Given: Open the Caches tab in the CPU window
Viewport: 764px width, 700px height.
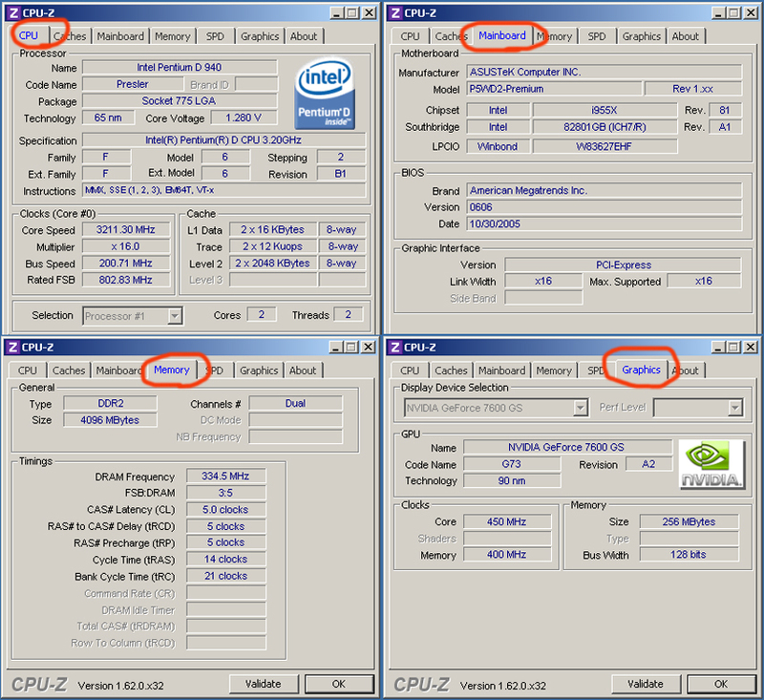Looking at the screenshot, I should [x=70, y=36].
